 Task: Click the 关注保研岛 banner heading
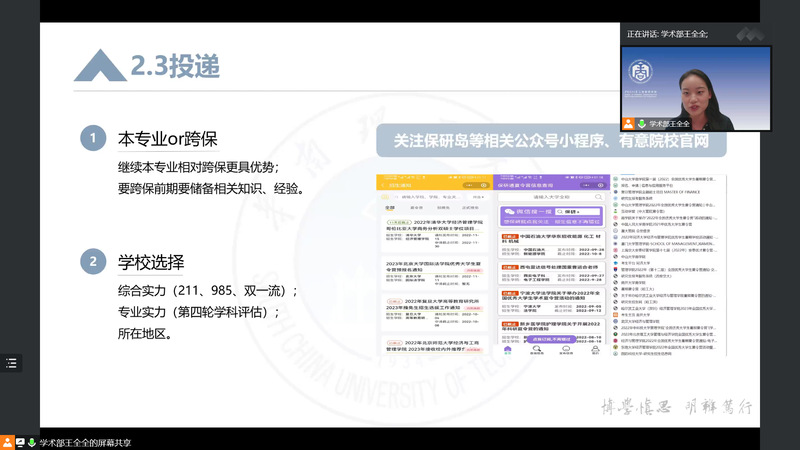point(551,141)
